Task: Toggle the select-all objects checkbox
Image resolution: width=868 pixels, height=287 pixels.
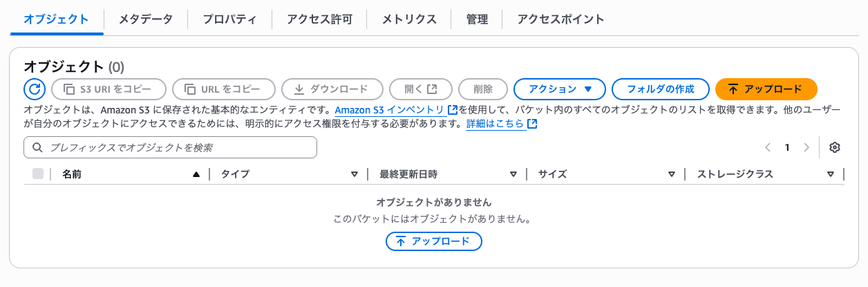Action: [38, 174]
